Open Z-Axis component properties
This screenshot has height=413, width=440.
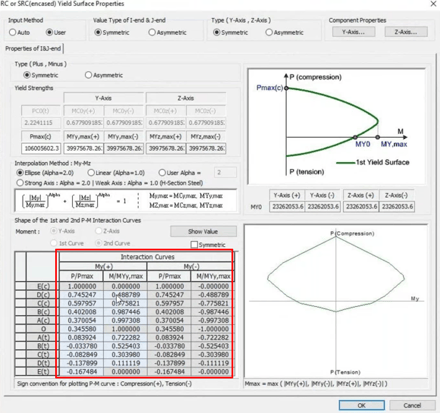click(406, 32)
